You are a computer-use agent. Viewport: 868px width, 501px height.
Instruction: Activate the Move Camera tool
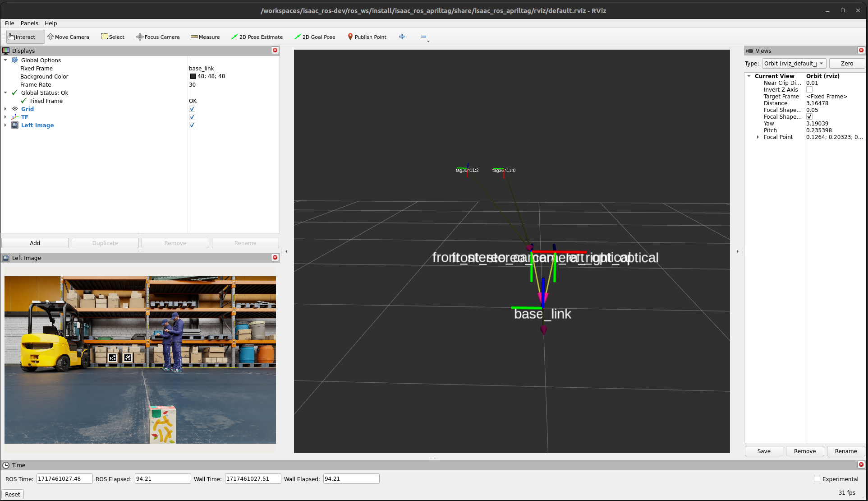pyautogui.click(x=69, y=37)
